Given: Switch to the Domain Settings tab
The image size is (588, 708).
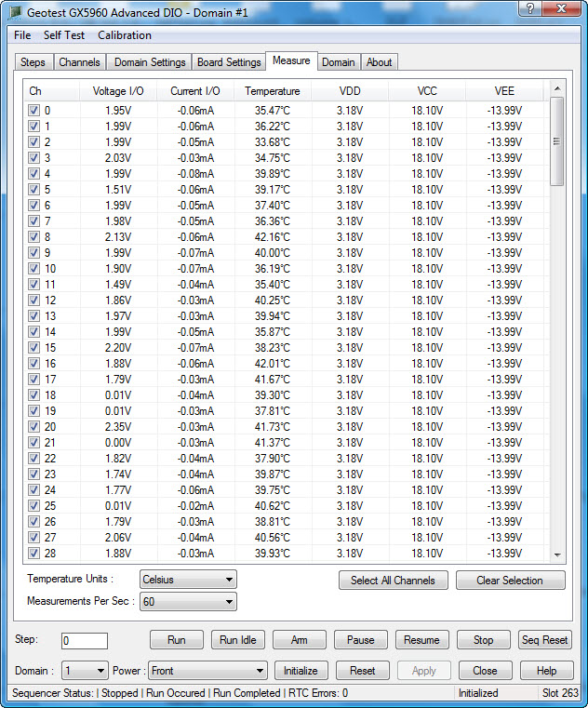Looking at the screenshot, I should point(150,62).
